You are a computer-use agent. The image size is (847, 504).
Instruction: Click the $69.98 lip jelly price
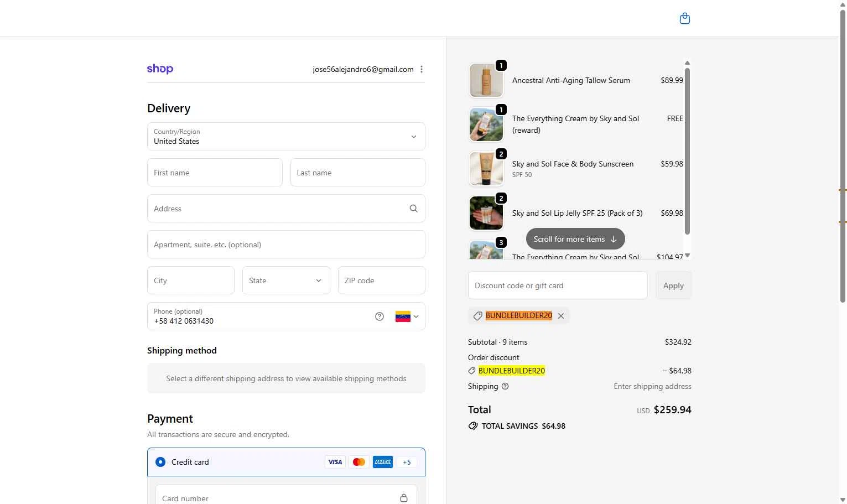[x=672, y=213]
